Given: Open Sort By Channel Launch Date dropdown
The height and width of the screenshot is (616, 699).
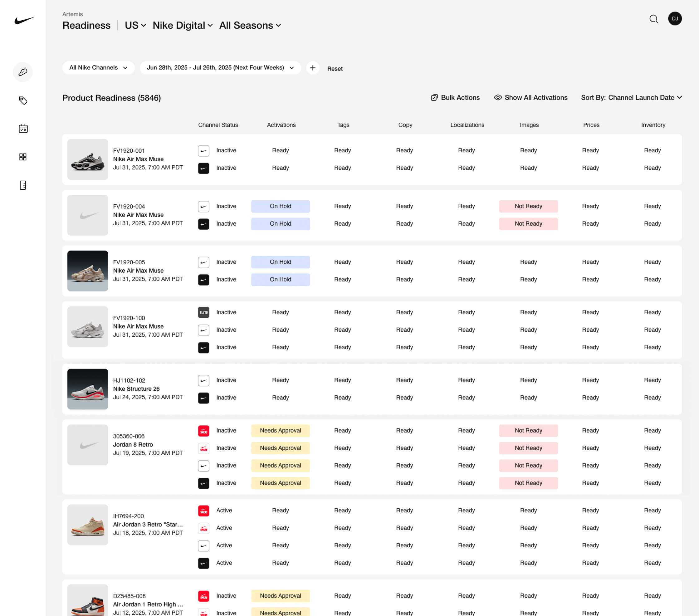Looking at the screenshot, I should pos(631,97).
